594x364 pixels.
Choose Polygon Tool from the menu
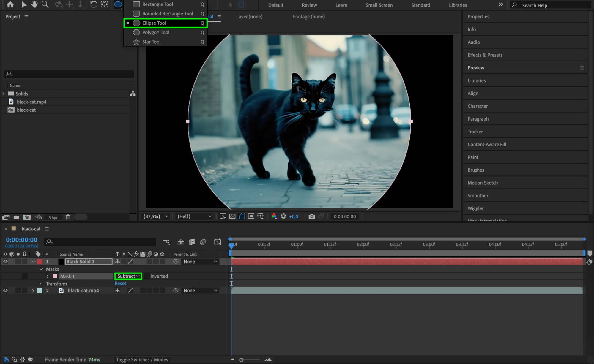point(156,32)
